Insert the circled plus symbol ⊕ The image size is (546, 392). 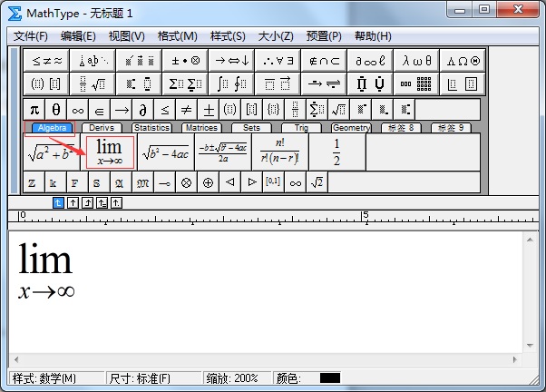[208, 182]
